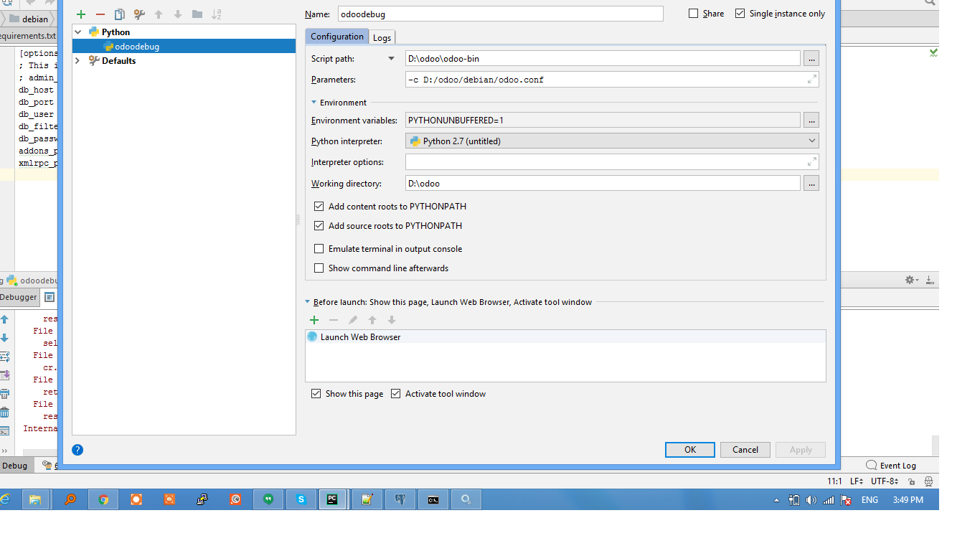Toggle the Activate tool window checkbox

pyautogui.click(x=396, y=394)
